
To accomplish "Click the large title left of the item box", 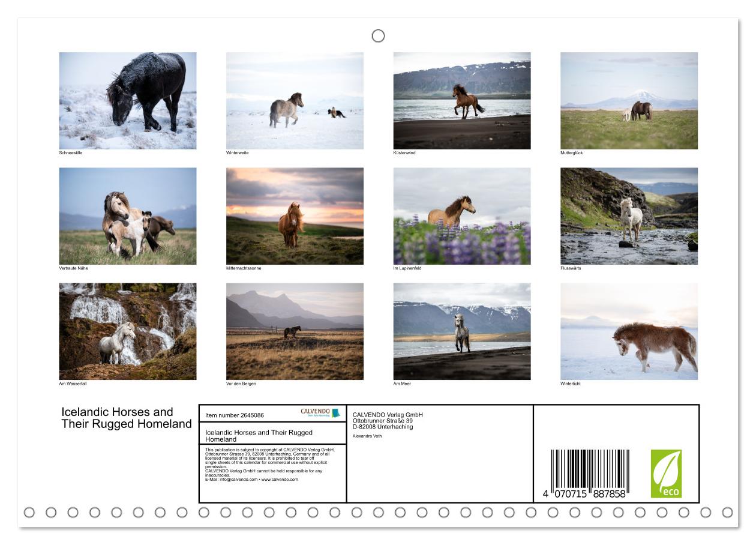I will [x=126, y=418].
